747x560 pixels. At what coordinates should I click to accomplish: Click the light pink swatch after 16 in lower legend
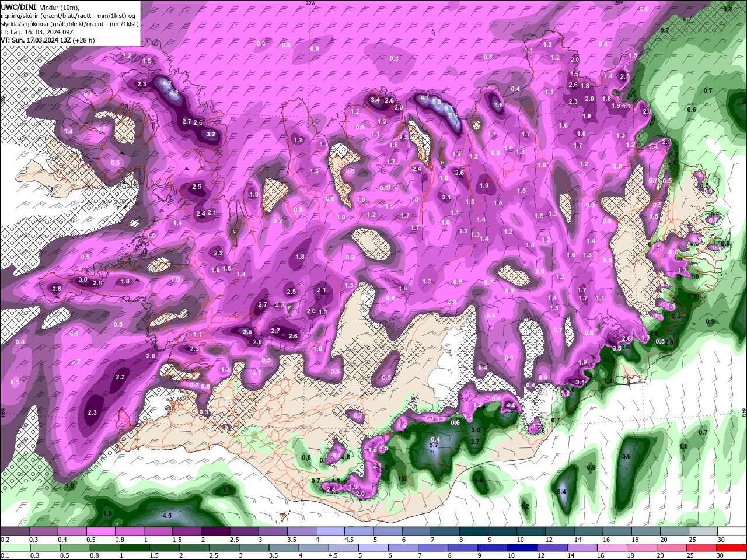point(612,548)
